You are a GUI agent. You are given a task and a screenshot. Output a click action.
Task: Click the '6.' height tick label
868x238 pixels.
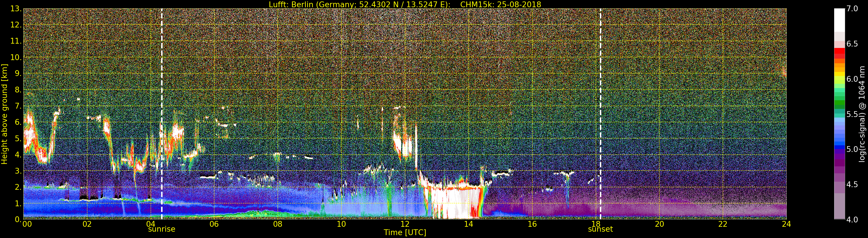(18, 122)
